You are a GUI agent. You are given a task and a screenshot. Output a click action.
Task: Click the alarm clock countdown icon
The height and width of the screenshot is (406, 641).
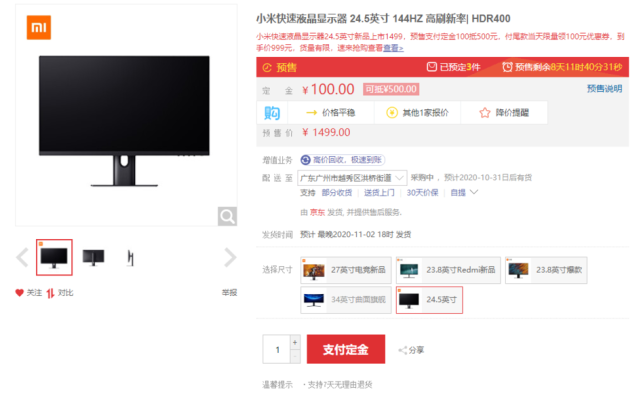(507, 67)
